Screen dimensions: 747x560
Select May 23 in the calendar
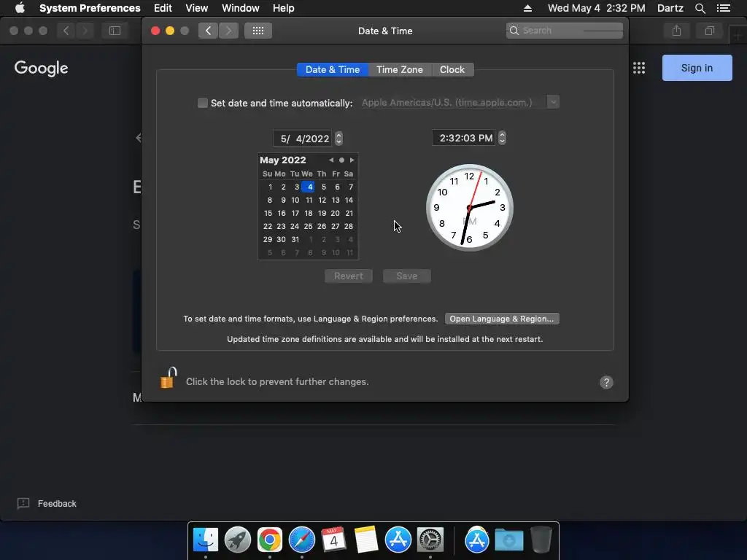point(281,226)
